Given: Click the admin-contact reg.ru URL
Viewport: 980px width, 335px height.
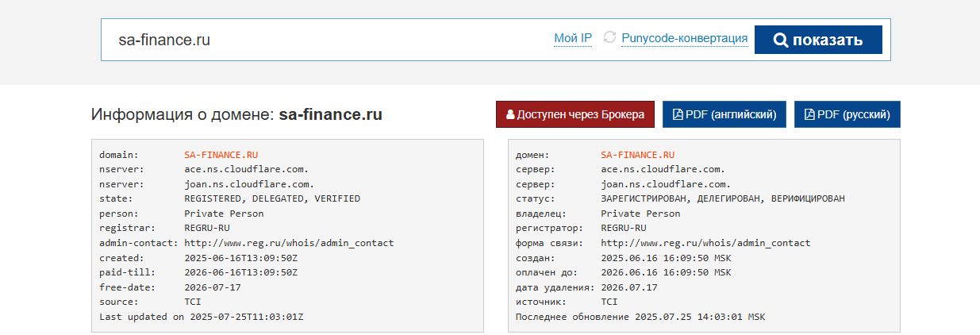Looking at the screenshot, I should click(x=289, y=243).
